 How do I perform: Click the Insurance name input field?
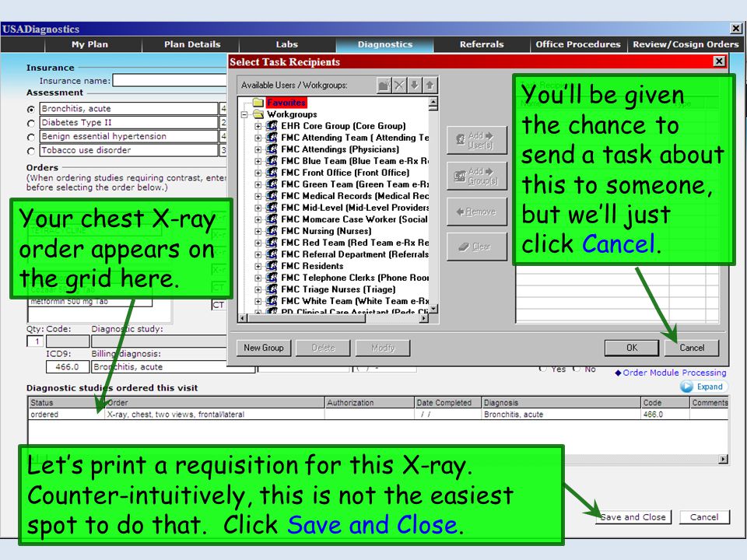(169, 80)
